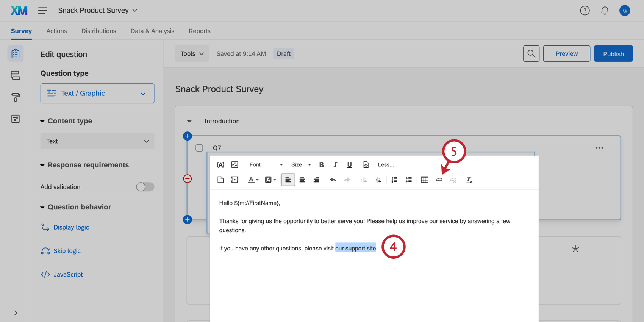
Task: Collapse the Introduction block
Action: [189, 121]
